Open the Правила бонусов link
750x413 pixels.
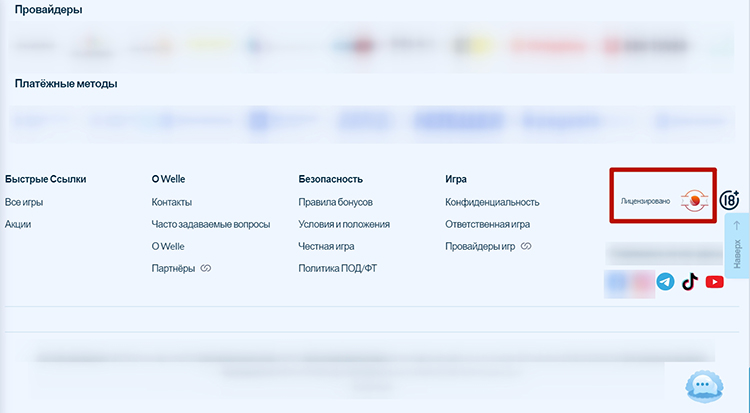pos(335,202)
